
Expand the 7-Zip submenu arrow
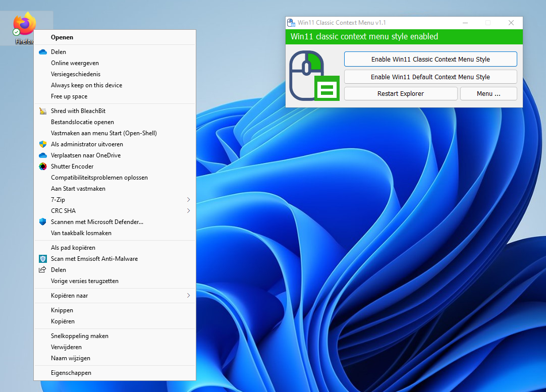[x=189, y=200]
